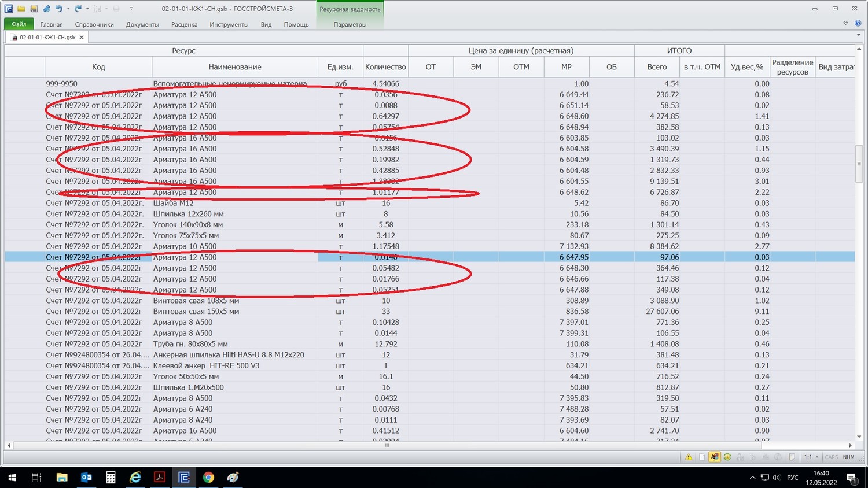Image resolution: width=868 pixels, height=488 pixels.
Task: Switch to the Параметры ribbon tab
Action: [x=350, y=24]
